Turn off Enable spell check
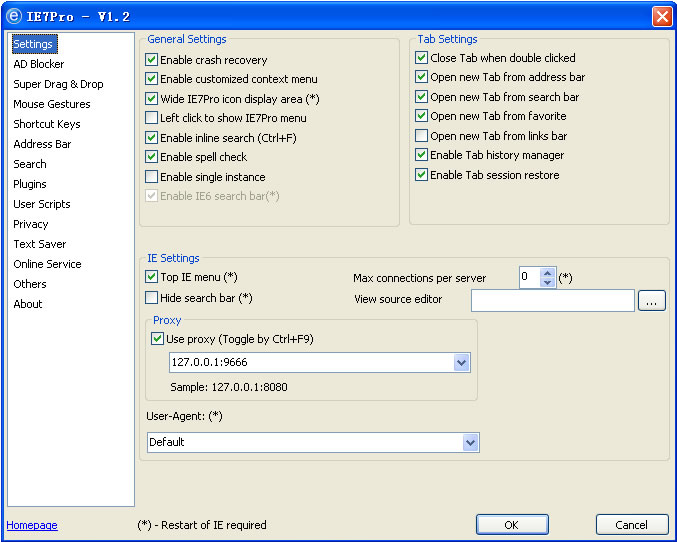677x542 pixels. (151, 156)
